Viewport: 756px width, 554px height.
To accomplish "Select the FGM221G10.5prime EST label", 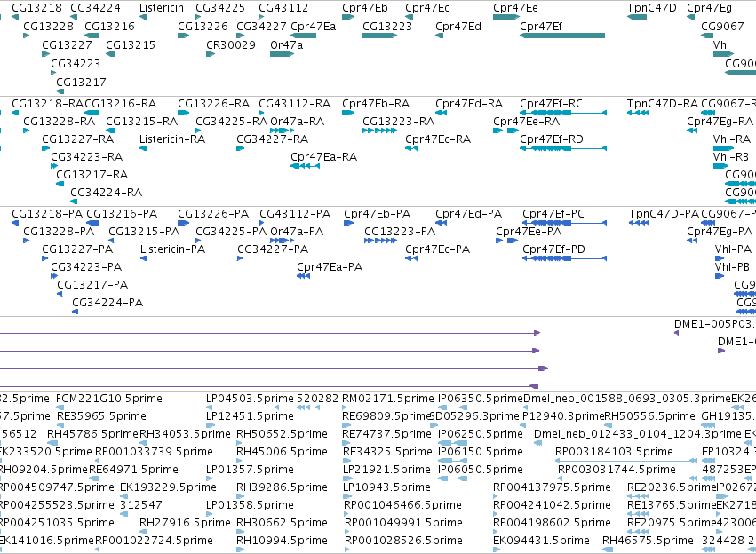I will click(109, 399).
